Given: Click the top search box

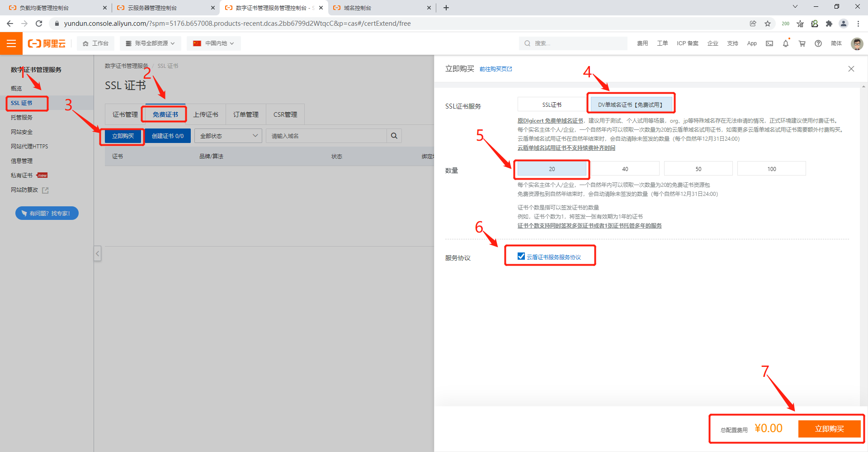Looking at the screenshot, I should coord(573,43).
